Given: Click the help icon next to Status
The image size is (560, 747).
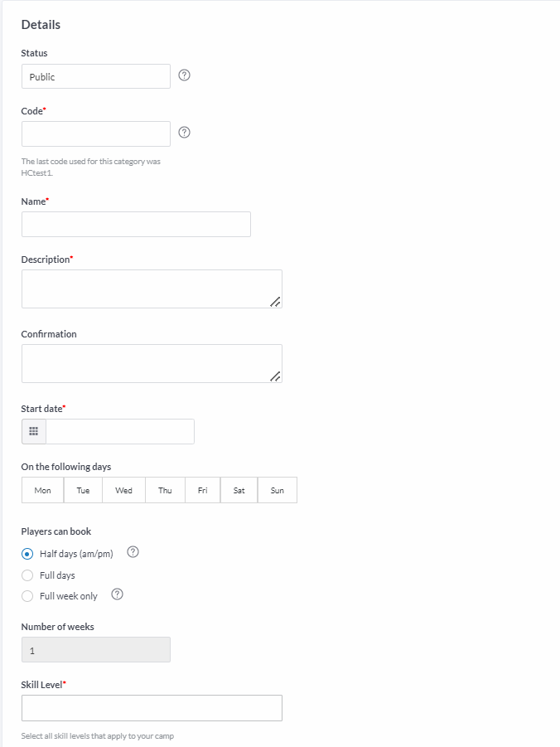Looking at the screenshot, I should pyautogui.click(x=184, y=75).
